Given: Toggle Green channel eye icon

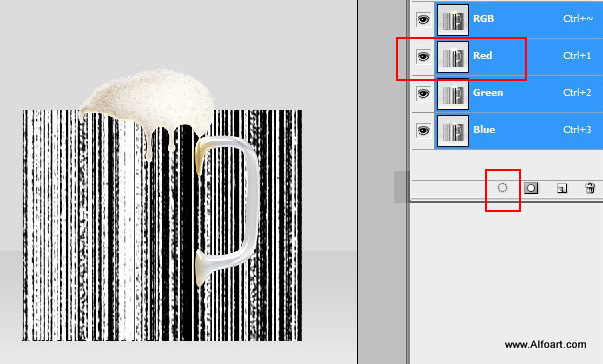Looking at the screenshot, I should (423, 93).
